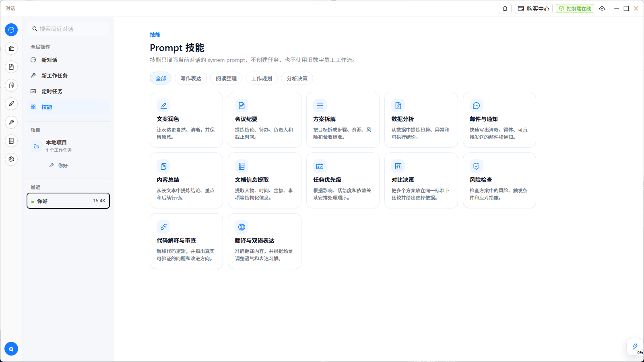Select the 写作表达 filter tab

[191, 78]
